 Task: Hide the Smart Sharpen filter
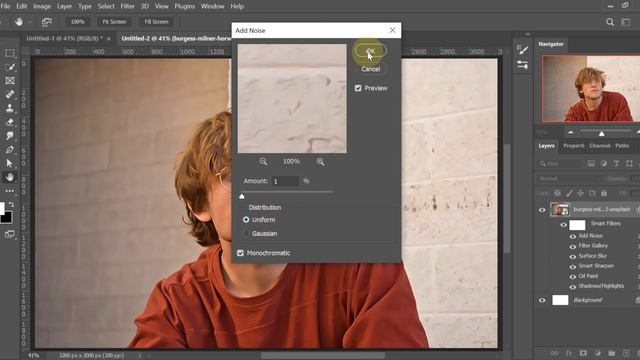[573, 267]
